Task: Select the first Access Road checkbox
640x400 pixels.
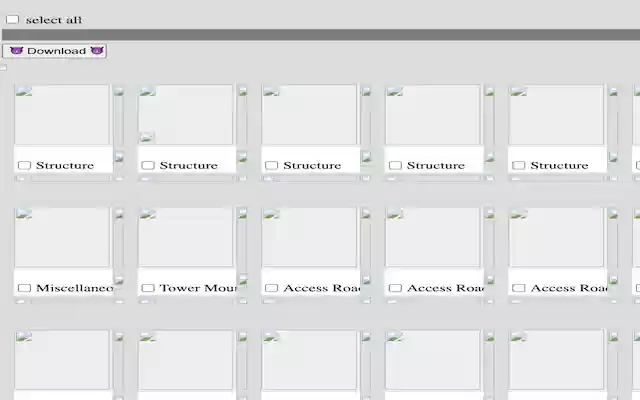Action: (x=271, y=288)
